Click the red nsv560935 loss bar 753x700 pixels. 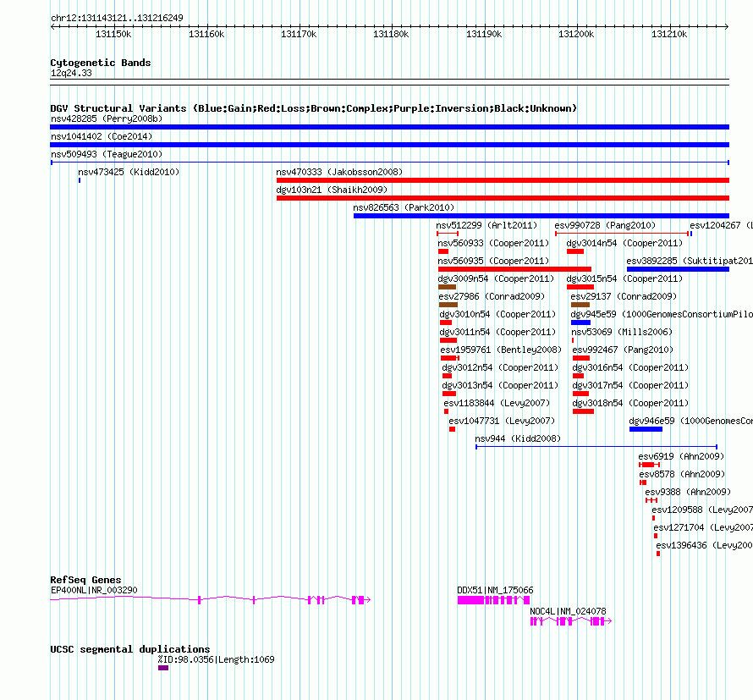click(514, 269)
